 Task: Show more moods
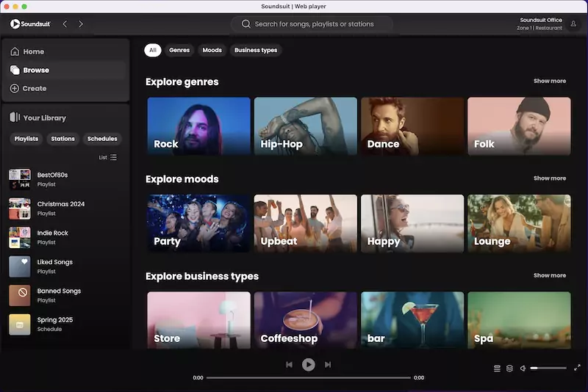point(549,178)
